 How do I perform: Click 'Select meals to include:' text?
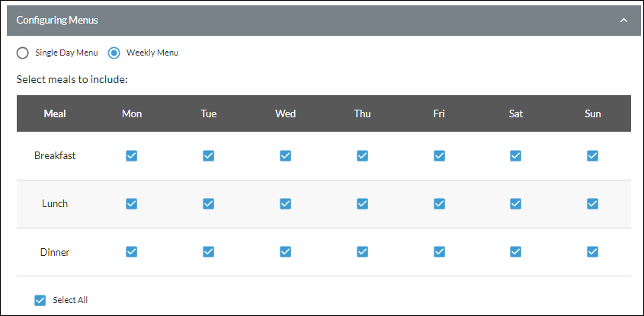[72, 79]
